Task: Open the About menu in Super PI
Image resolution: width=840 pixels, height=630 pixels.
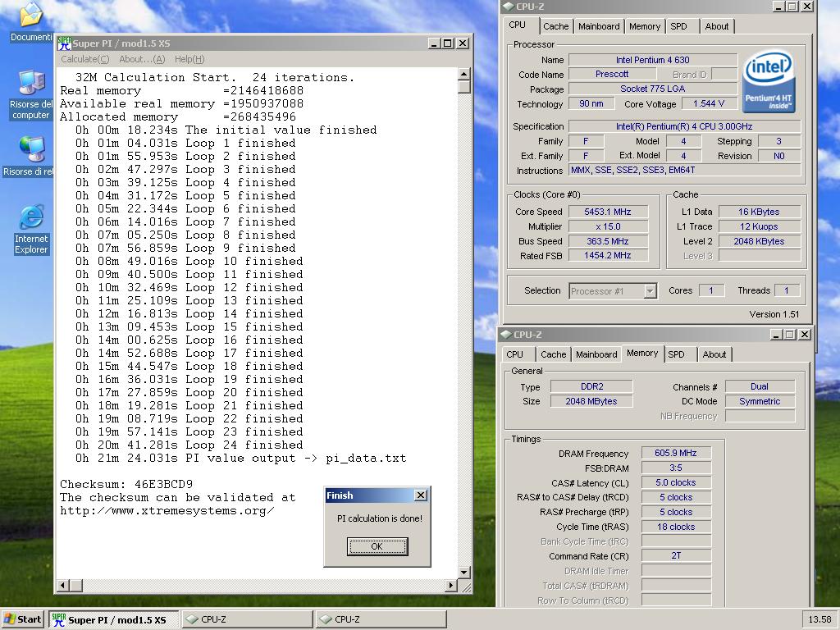Action: 142,59
